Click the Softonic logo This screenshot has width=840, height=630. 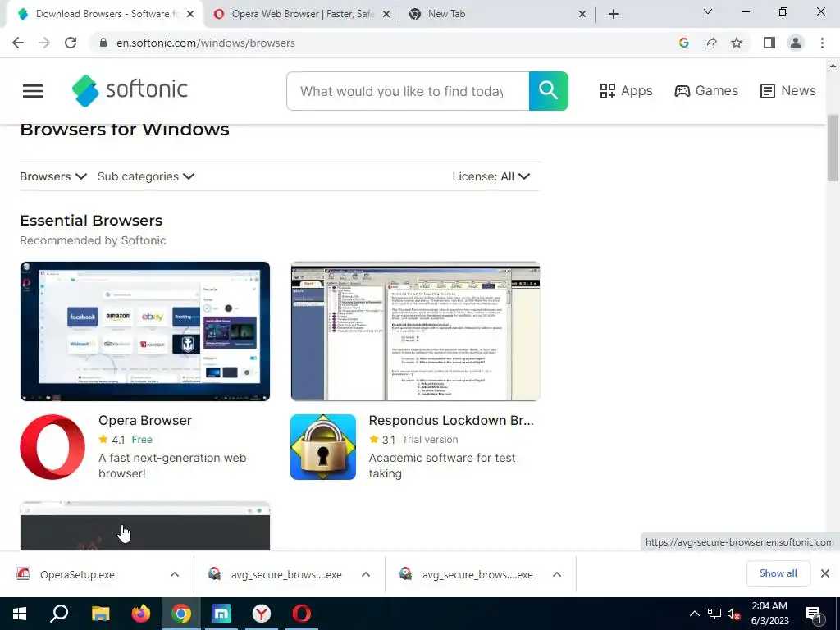tap(130, 90)
